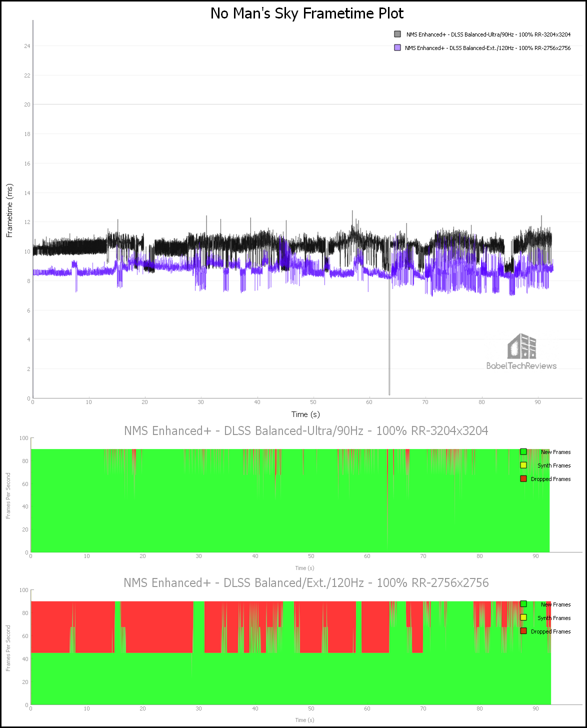
Task: Click the yellow Synth Frames swatch in the 120Hz chart
Action: coord(523,618)
